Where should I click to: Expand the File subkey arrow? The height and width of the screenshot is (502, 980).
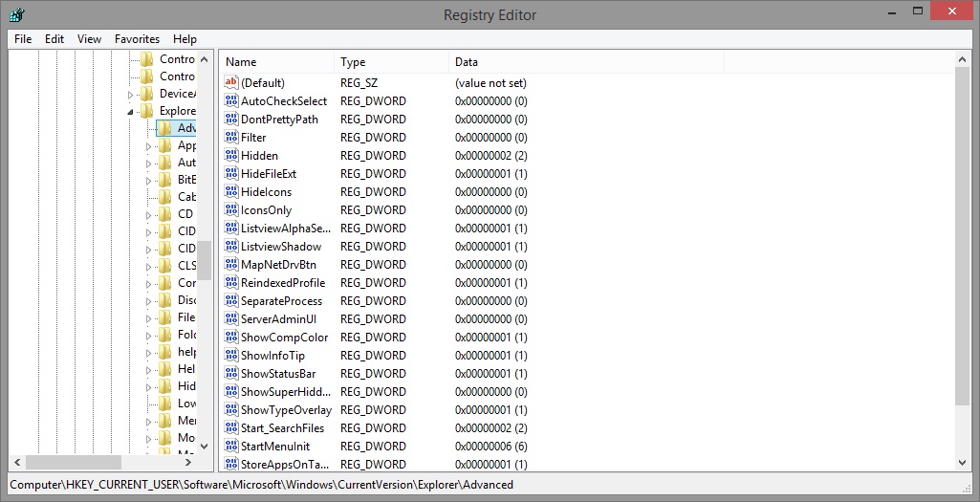[149, 317]
